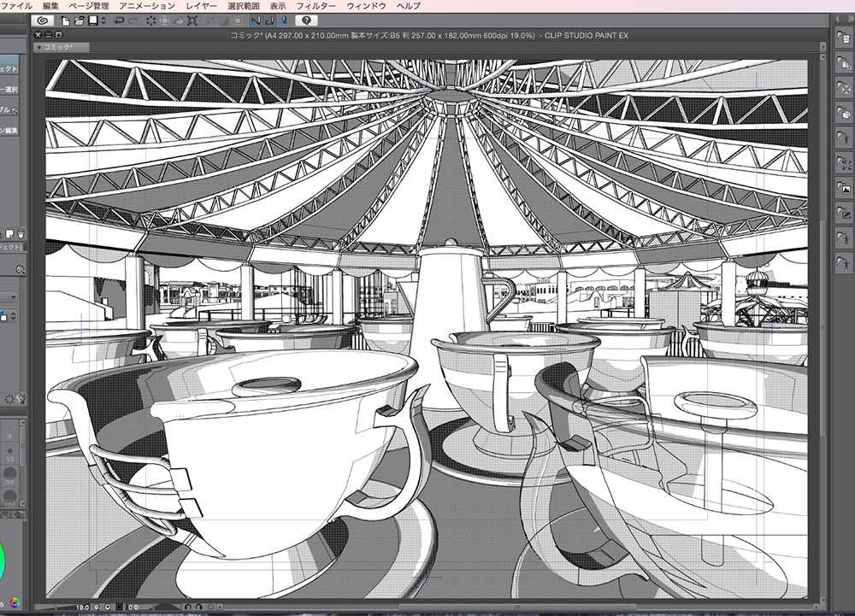Click the Fill bucket command icon
This screenshot has width=855, height=616.
(x=179, y=21)
